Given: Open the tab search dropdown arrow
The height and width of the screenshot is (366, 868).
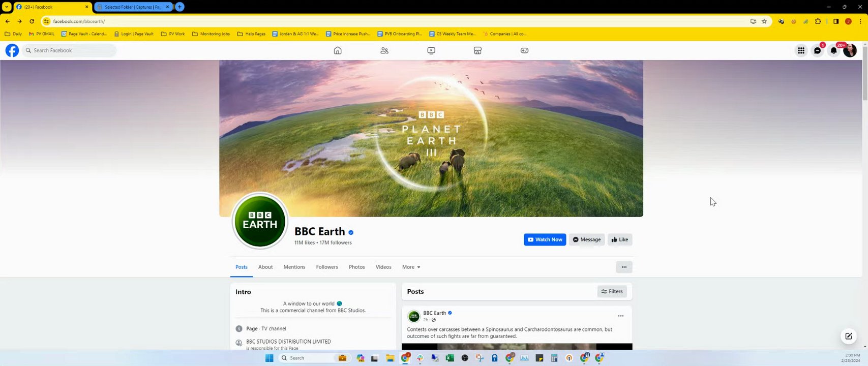Looking at the screenshot, I should [x=7, y=7].
